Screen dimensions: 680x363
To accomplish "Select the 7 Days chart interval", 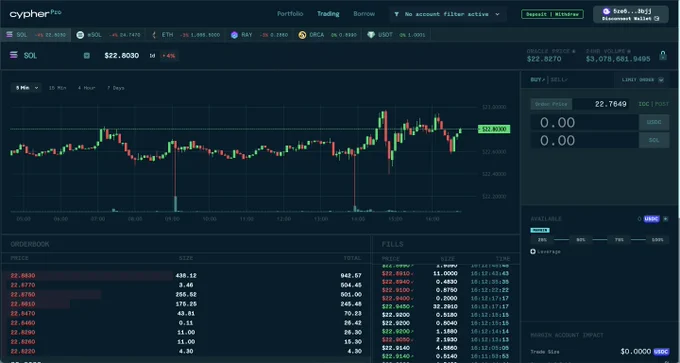I will coord(116,88).
